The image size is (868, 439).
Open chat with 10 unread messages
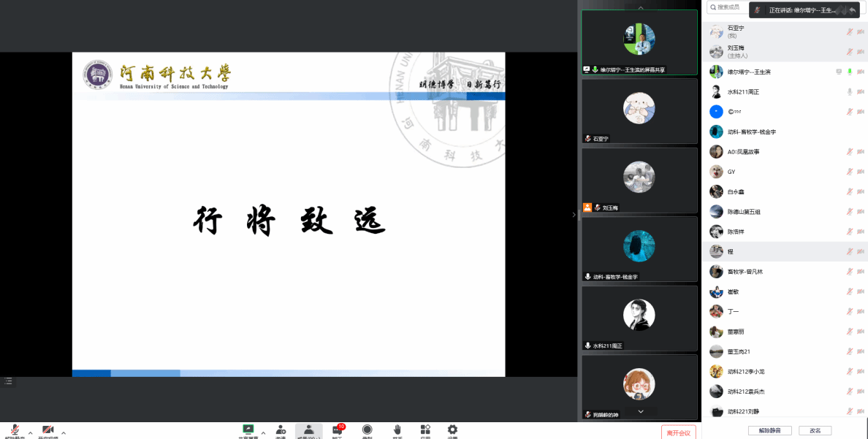click(337, 430)
